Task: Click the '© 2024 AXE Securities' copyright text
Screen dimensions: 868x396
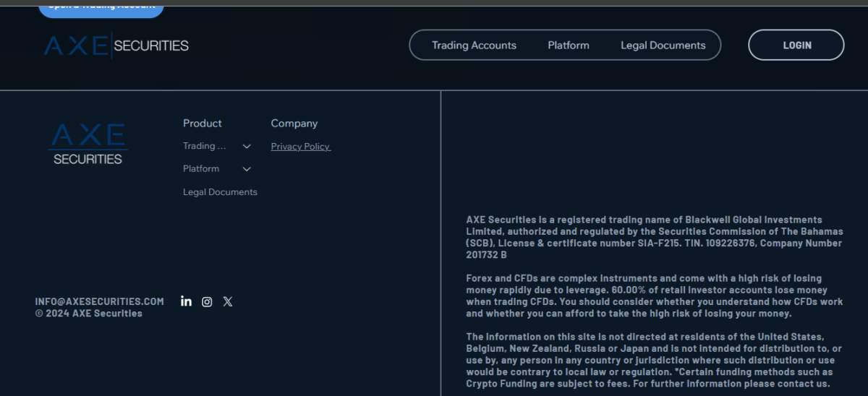Action: coord(89,314)
